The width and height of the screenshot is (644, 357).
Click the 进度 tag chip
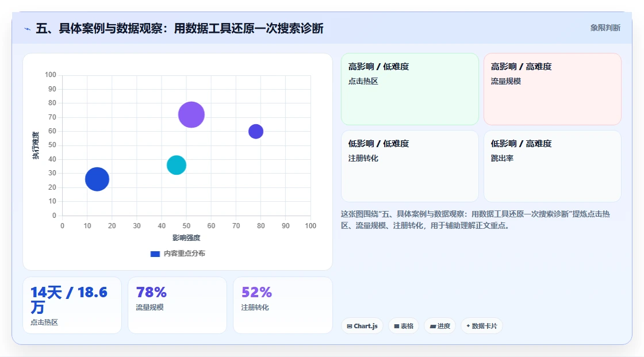[x=440, y=326]
